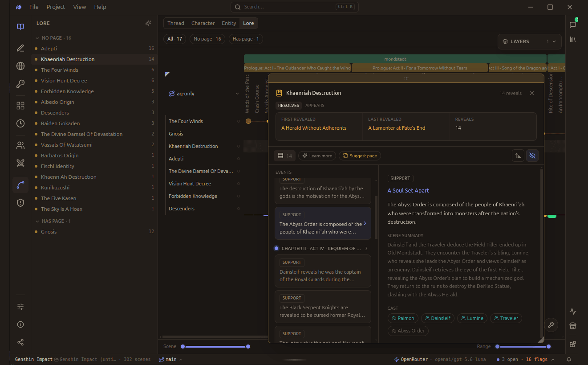Open the activity pulse icon in the right rail
The height and width of the screenshot is (365, 588).
click(x=573, y=312)
